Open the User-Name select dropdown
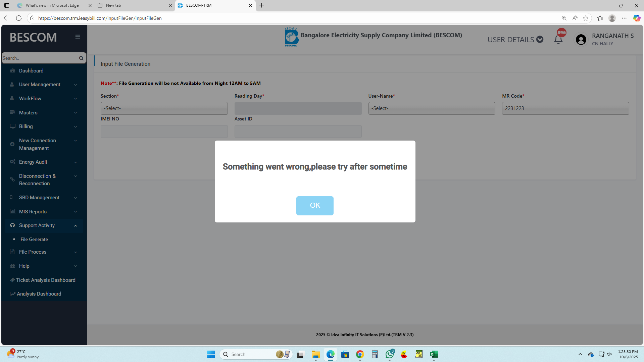This screenshot has width=644, height=362. click(x=432, y=108)
